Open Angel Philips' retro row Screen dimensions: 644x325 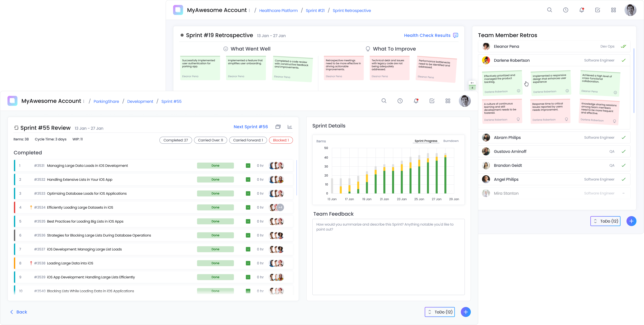(554, 179)
